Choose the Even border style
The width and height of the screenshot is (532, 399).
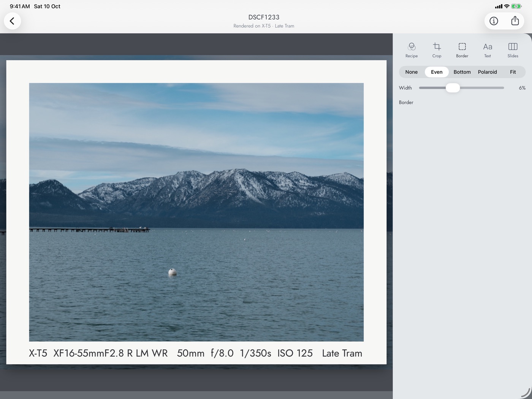coord(437,72)
